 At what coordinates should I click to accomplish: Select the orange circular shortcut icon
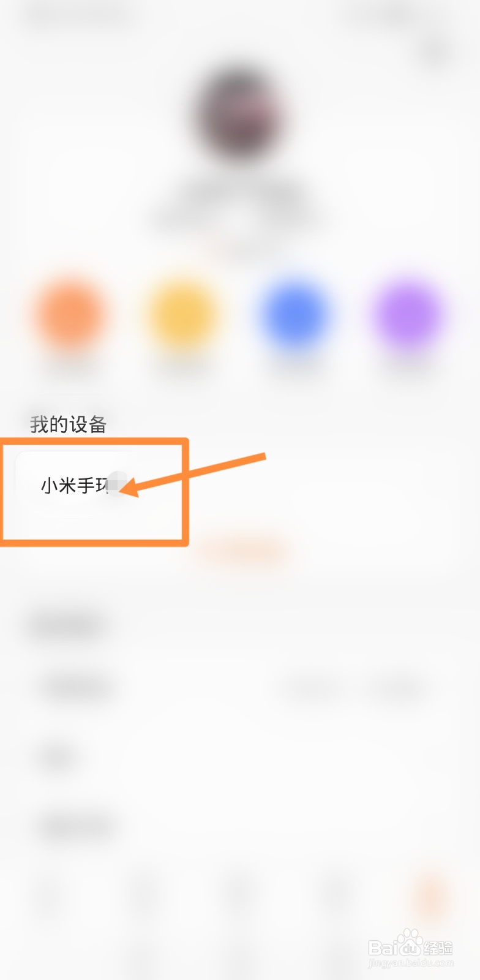tap(70, 315)
